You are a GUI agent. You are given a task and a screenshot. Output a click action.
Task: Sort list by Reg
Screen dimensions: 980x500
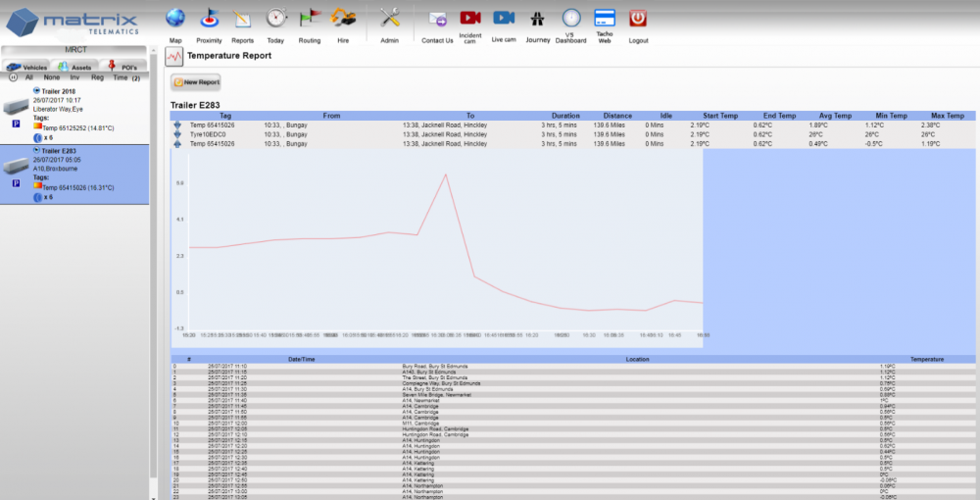pyautogui.click(x=97, y=77)
